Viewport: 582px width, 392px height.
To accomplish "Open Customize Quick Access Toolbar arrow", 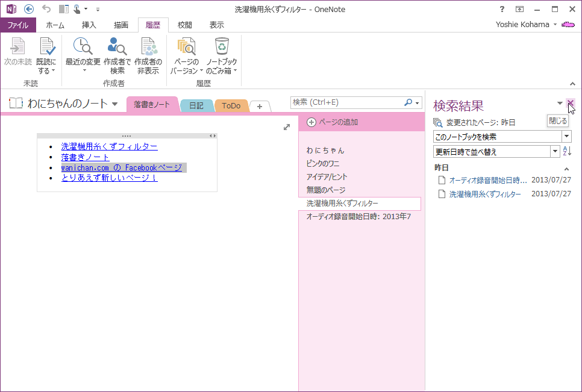I will pyautogui.click(x=98, y=9).
